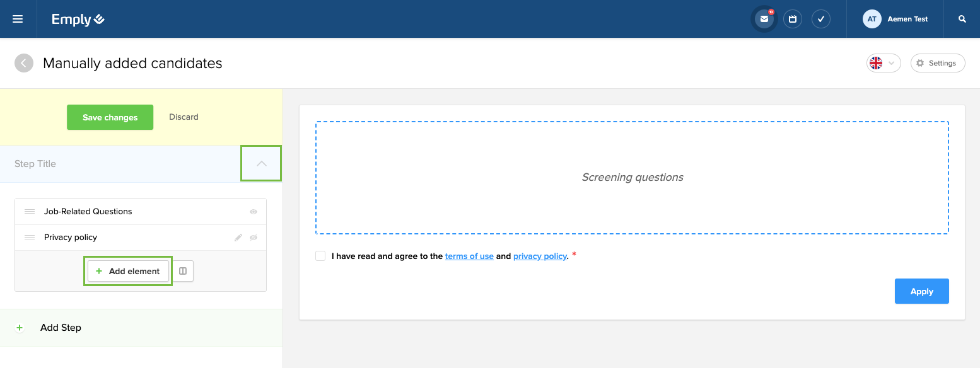Viewport: 980px width, 368px height.
Task: Toggle visibility of Job-Related Questions
Action: point(254,212)
